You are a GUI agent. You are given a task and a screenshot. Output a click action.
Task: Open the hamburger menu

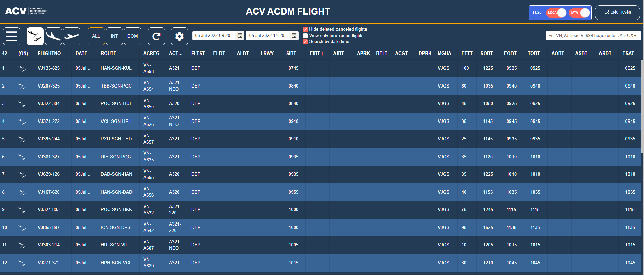[x=11, y=36]
